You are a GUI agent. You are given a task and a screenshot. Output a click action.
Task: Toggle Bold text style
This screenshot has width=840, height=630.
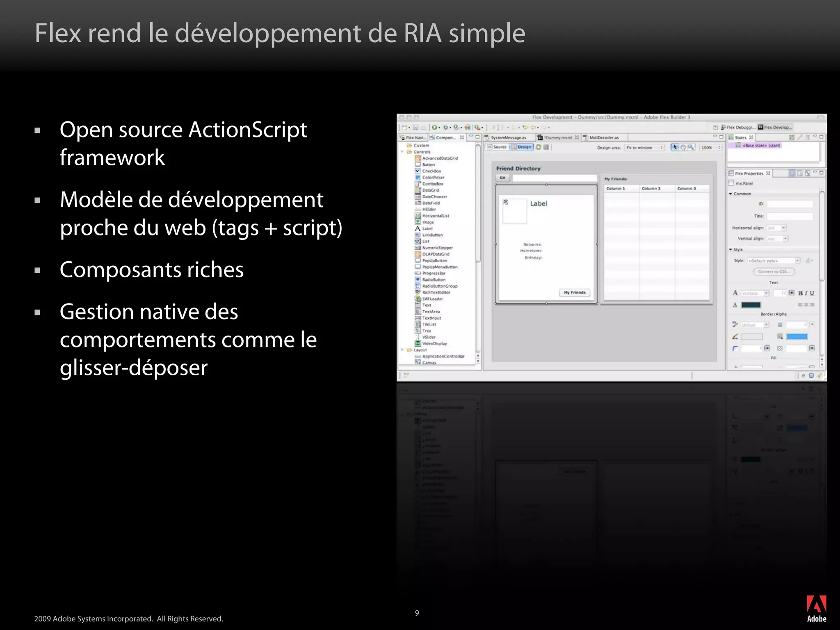(800, 293)
